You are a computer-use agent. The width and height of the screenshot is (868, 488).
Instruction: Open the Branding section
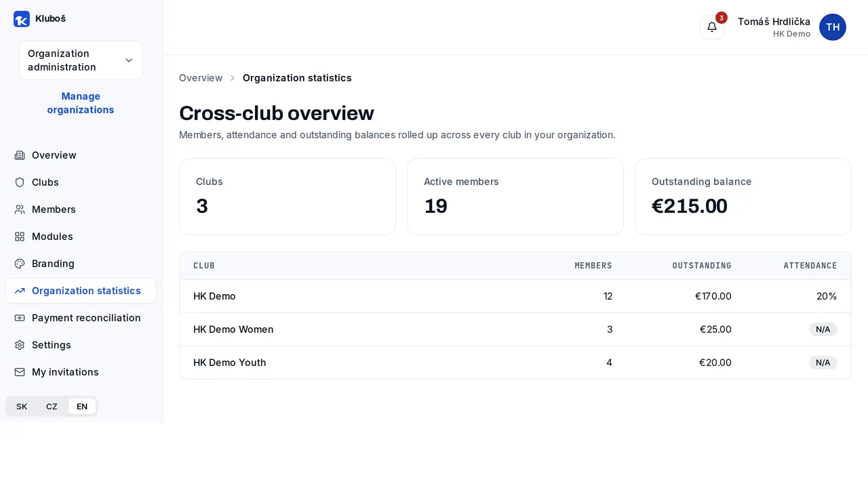point(81,264)
